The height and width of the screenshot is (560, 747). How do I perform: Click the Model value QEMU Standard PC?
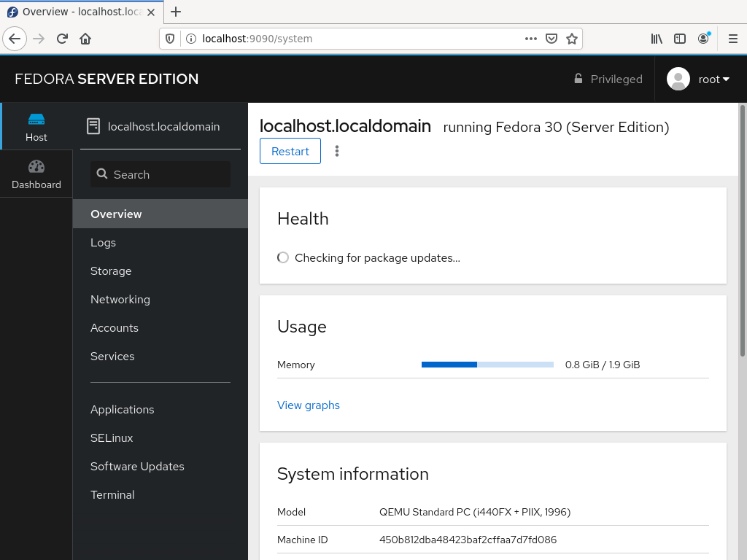click(x=475, y=512)
